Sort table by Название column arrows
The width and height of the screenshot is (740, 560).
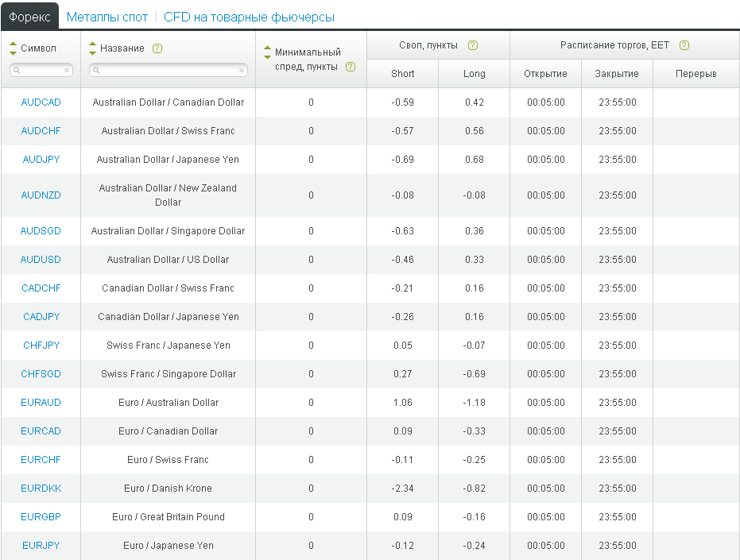click(x=92, y=48)
